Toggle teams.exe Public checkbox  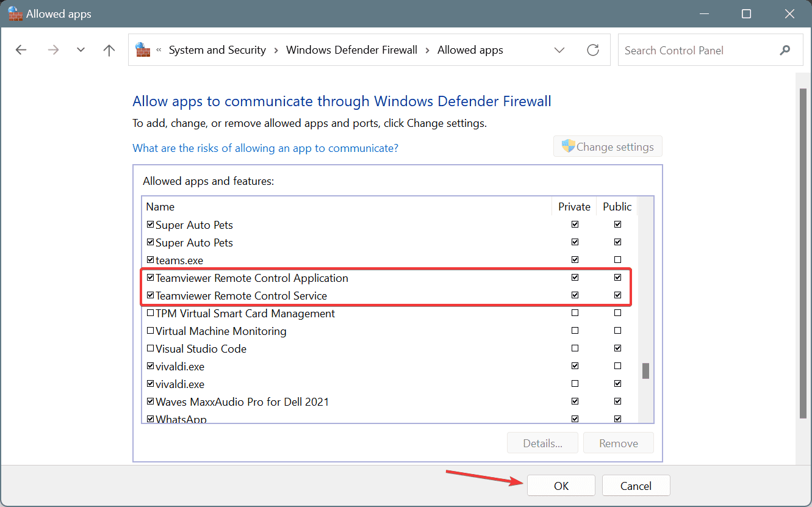click(617, 260)
